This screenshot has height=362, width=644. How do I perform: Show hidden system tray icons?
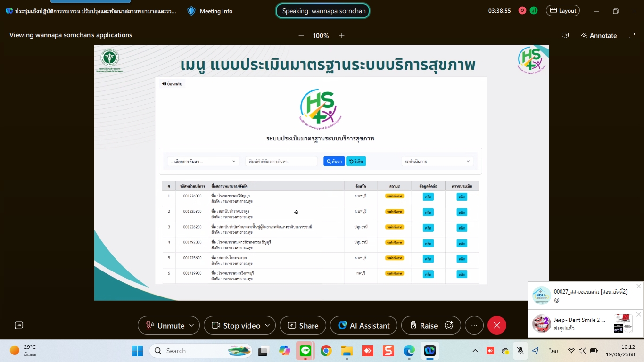(475, 351)
